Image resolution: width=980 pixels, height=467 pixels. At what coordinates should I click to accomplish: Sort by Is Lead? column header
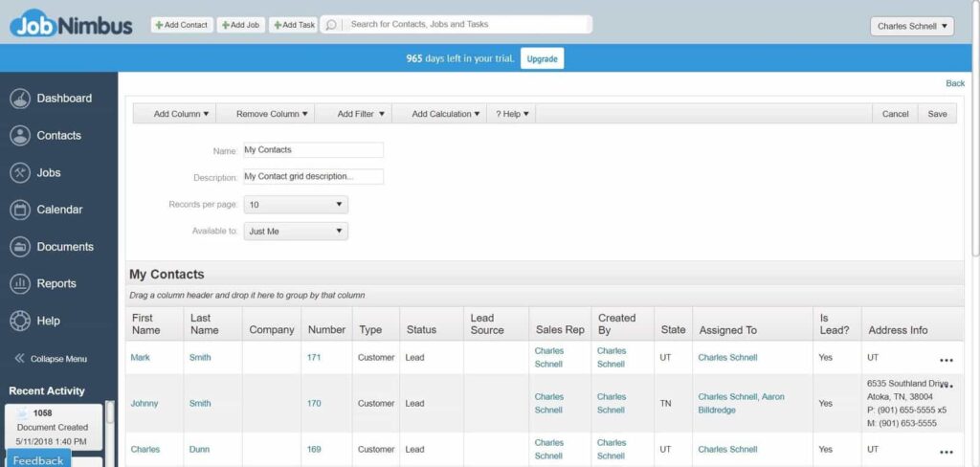pyautogui.click(x=835, y=323)
